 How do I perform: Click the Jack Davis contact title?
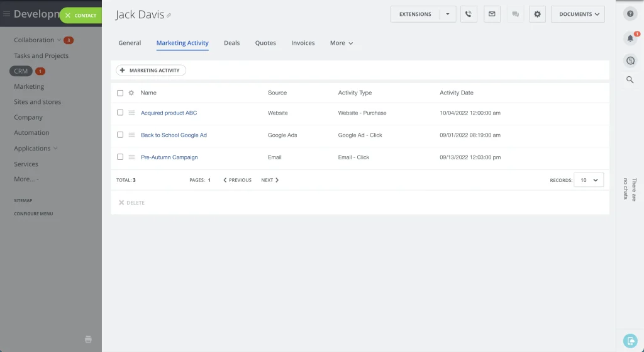pos(140,14)
